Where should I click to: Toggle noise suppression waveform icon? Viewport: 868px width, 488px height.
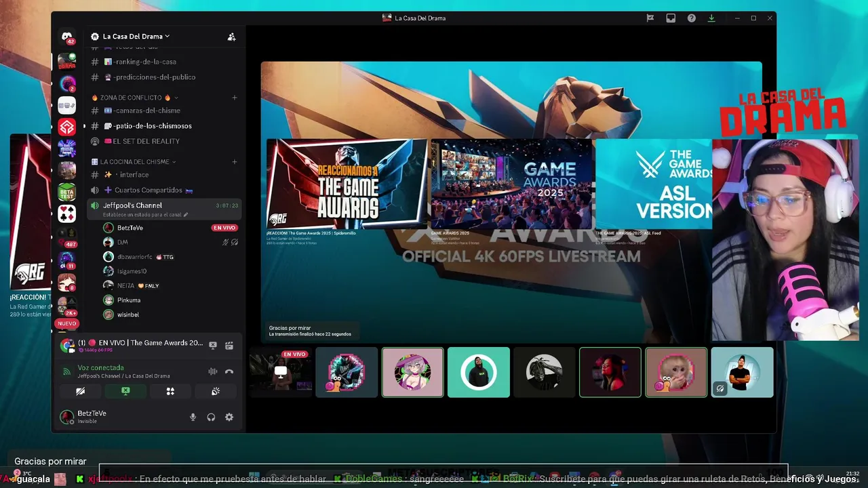click(x=213, y=371)
